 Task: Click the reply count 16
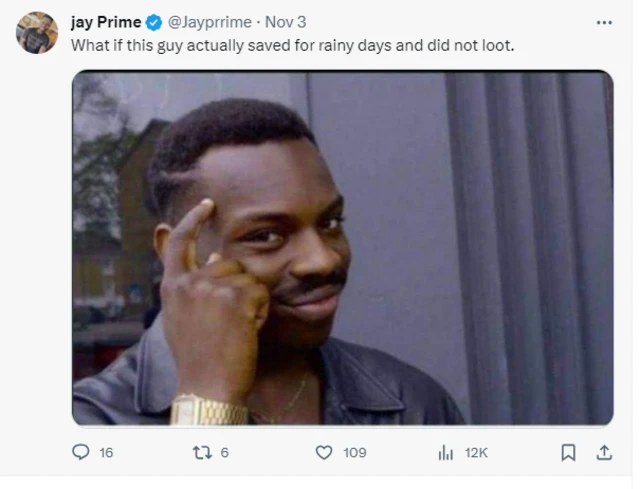106,453
